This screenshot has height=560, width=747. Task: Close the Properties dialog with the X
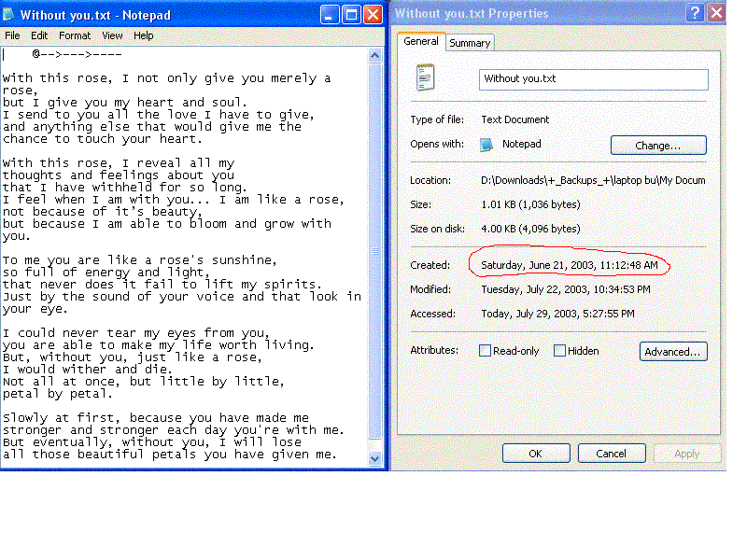[x=716, y=12]
